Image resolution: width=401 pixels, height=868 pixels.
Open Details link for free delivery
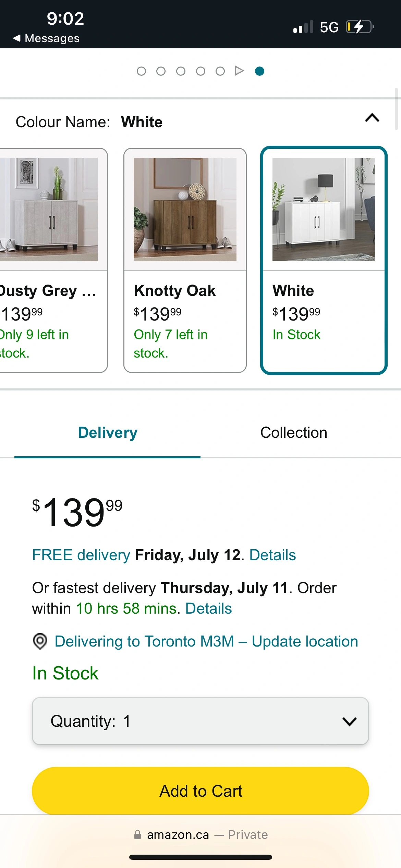(x=272, y=555)
